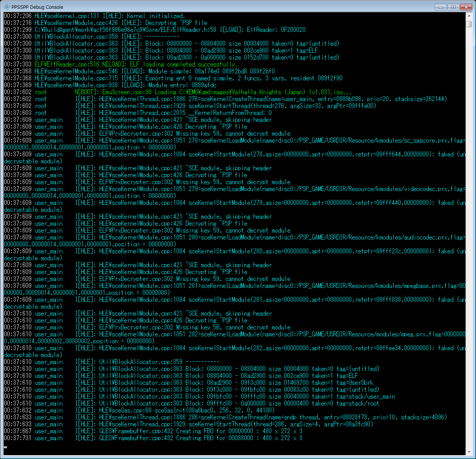This screenshot has height=459, width=476.
Task: Select the 'sceSasInit(08a6bac0, 256, 32, 0, 44100)' line
Action: [139, 410]
